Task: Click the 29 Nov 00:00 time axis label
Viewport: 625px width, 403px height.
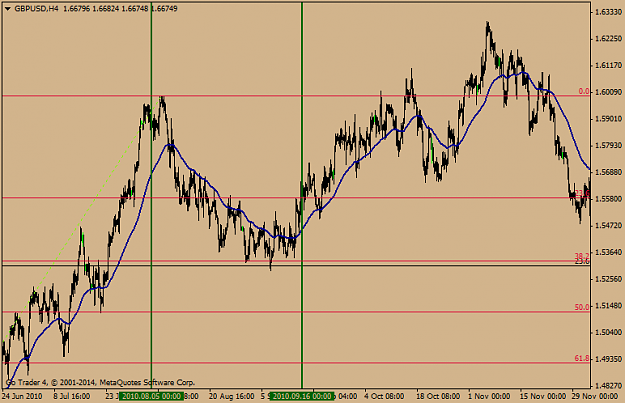Action: [x=595, y=396]
